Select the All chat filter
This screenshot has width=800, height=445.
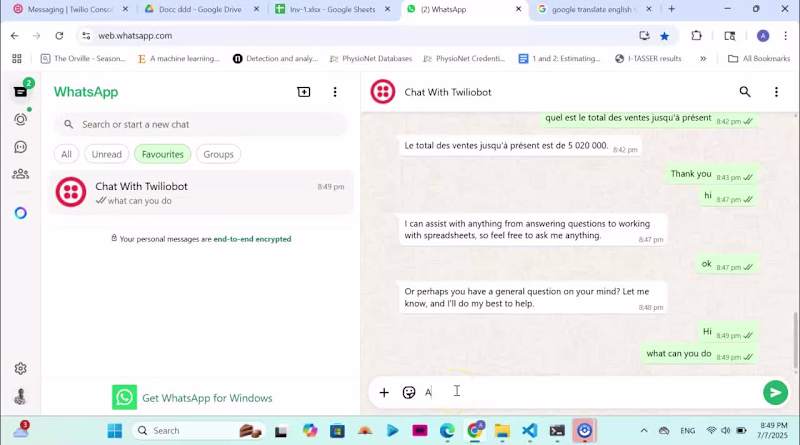[x=66, y=154]
